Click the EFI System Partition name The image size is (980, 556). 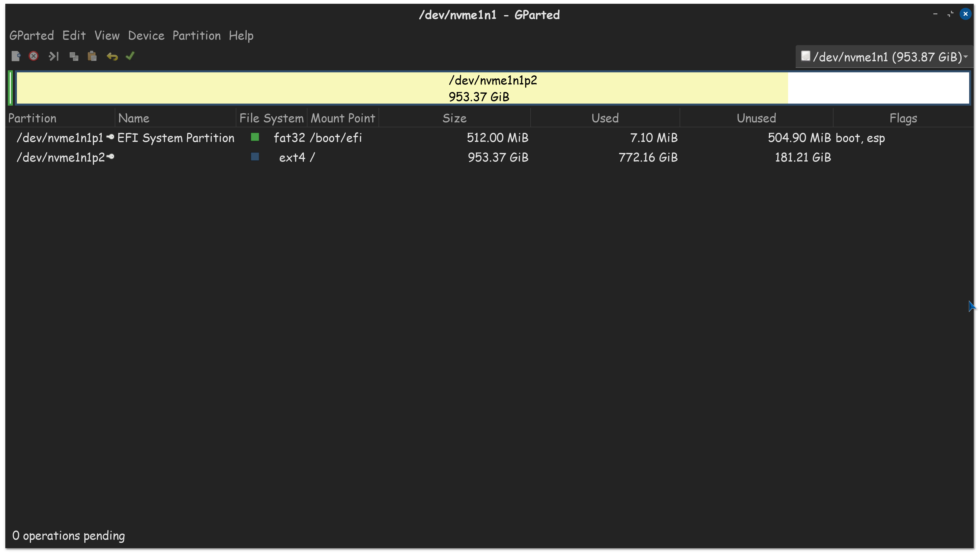coord(176,138)
